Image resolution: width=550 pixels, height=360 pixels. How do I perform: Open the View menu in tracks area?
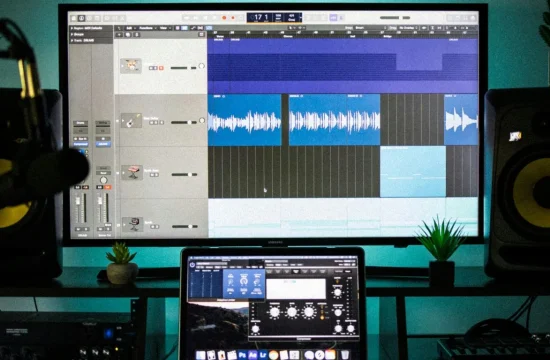(164, 28)
